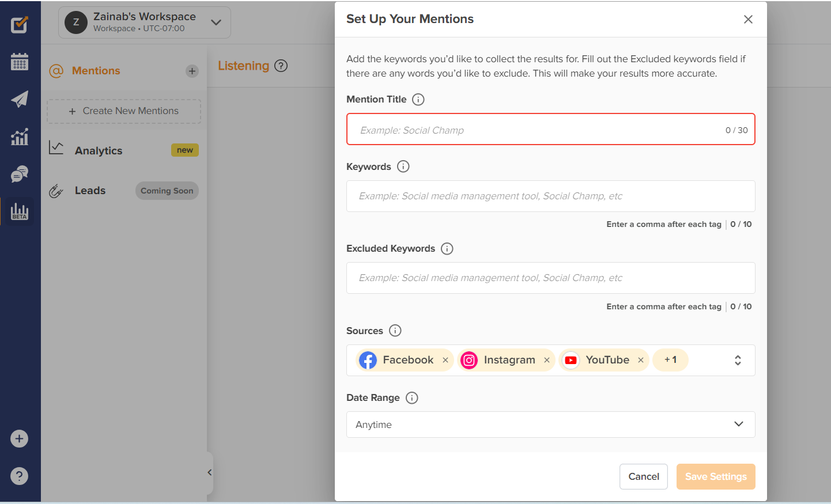Click the Create New Mentions button
This screenshot has width=831, height=504.
click(123, 111)
